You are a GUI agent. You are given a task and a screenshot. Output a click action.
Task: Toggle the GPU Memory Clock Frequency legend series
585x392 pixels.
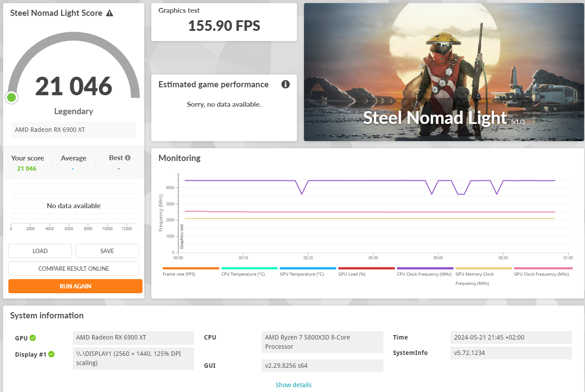(484, 276)
